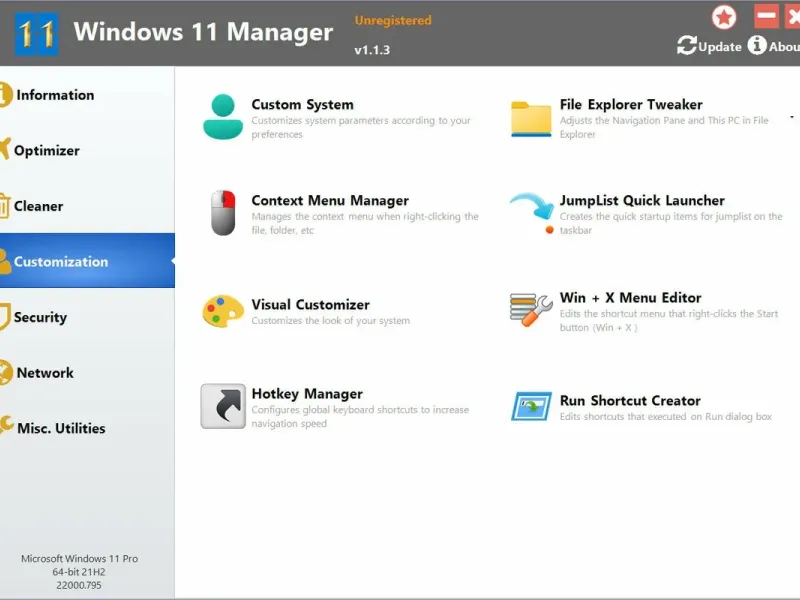
Task: Go to the Security section
Action: point(40,317)
